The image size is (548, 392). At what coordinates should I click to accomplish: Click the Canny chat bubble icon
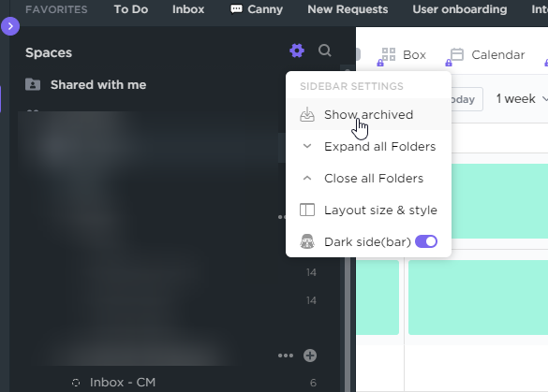pos(236,9)
